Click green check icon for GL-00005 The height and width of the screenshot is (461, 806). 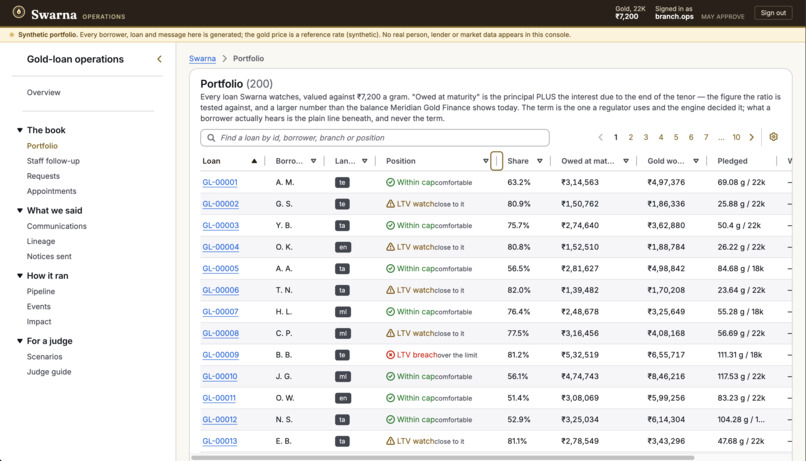tap(390, 268)
